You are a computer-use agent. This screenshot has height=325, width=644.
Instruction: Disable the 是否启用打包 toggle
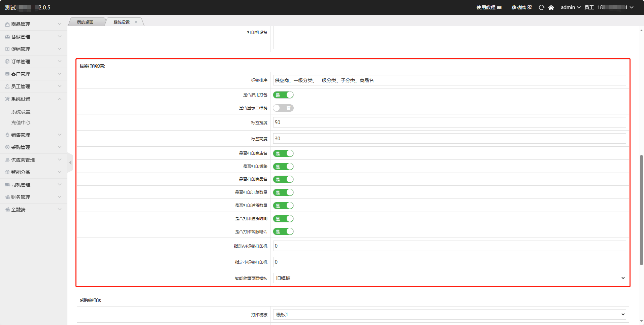283,95
